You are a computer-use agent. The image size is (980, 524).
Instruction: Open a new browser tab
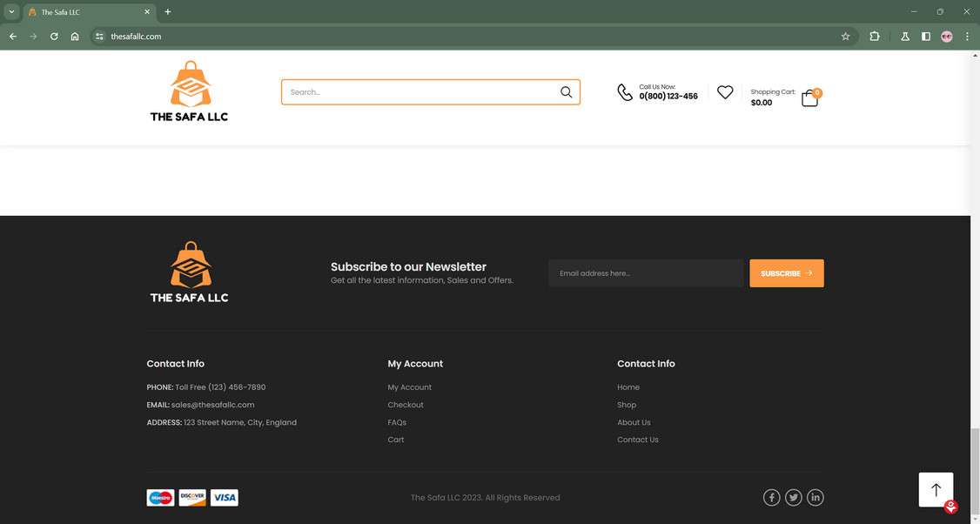tap(167, 12)
